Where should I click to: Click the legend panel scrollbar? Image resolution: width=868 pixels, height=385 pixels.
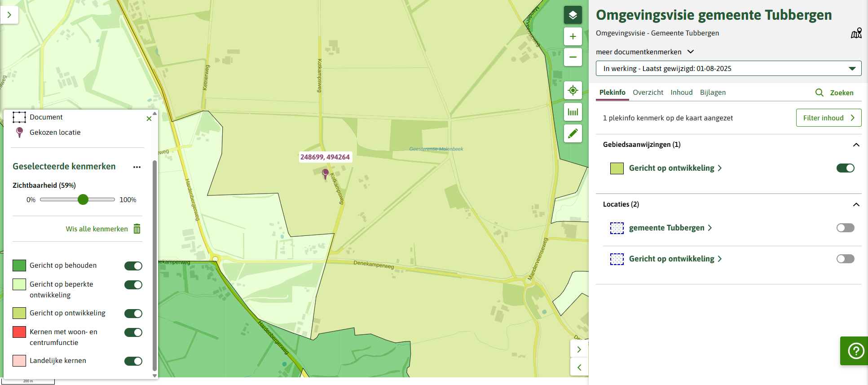click(x=155, y=265)
